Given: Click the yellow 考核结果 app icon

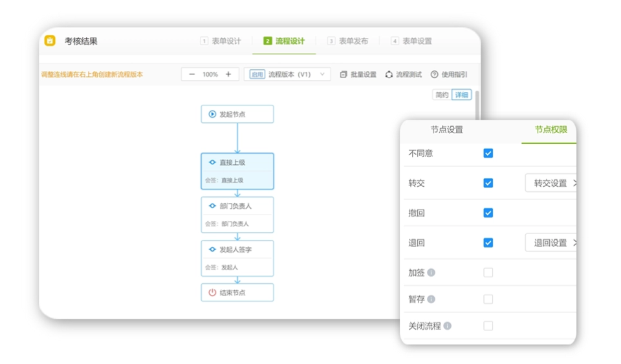Looking at the screenshot, I should pos(50,41).
